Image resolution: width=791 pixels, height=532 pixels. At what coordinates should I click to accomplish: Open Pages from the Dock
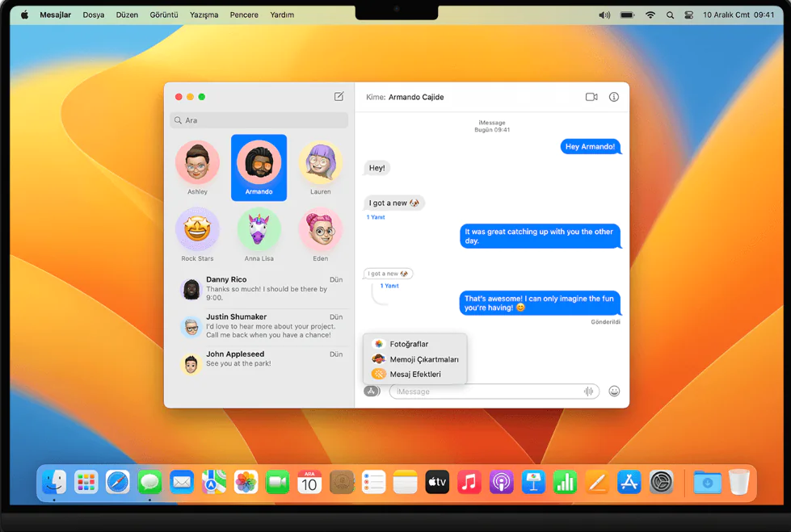tap(597, 482)
